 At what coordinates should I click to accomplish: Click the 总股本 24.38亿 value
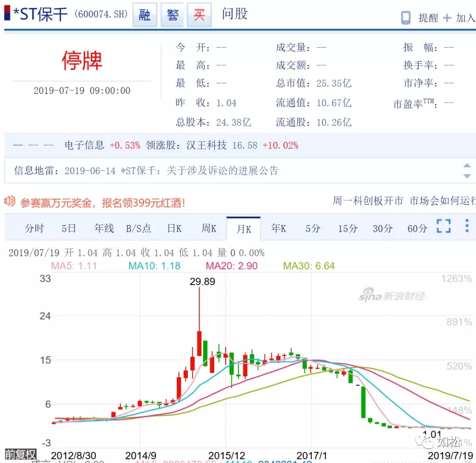point(234,122)
